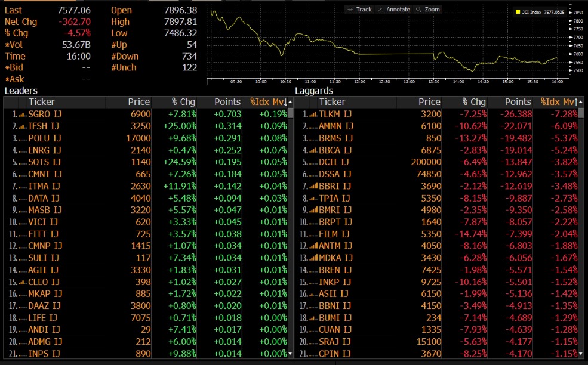Click the volume bars icon beside BBRI IJ
The height and width of the screenshot is (365, 588).
click(x=313, y=187)
